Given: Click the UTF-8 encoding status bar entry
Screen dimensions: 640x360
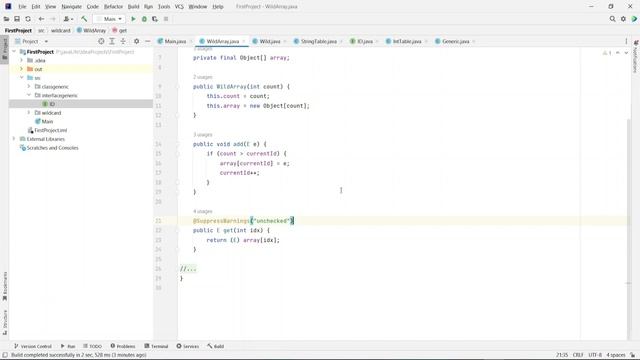Looking at the screenshot, I should point(595,355).
